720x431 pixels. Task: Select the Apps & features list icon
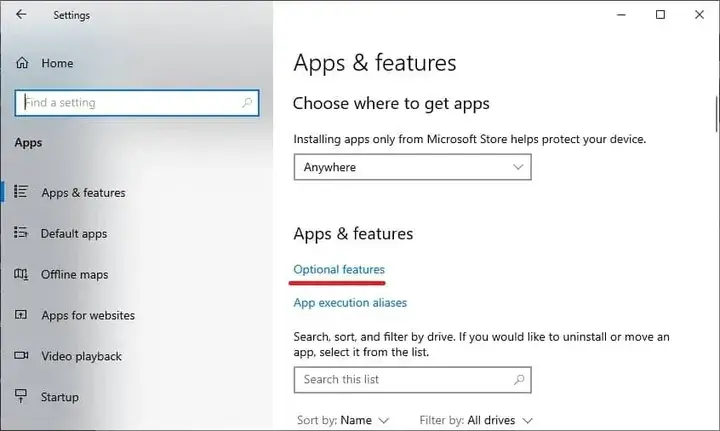coord(21,191)
